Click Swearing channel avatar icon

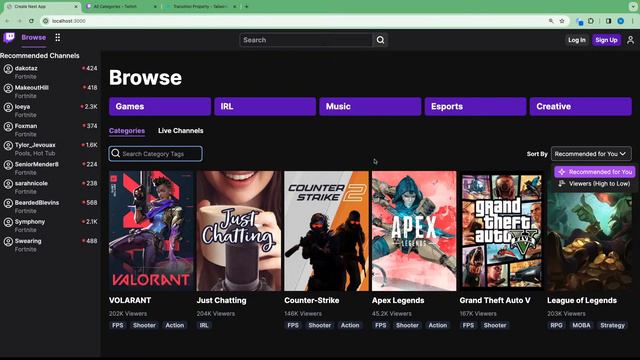click(8, 242)
